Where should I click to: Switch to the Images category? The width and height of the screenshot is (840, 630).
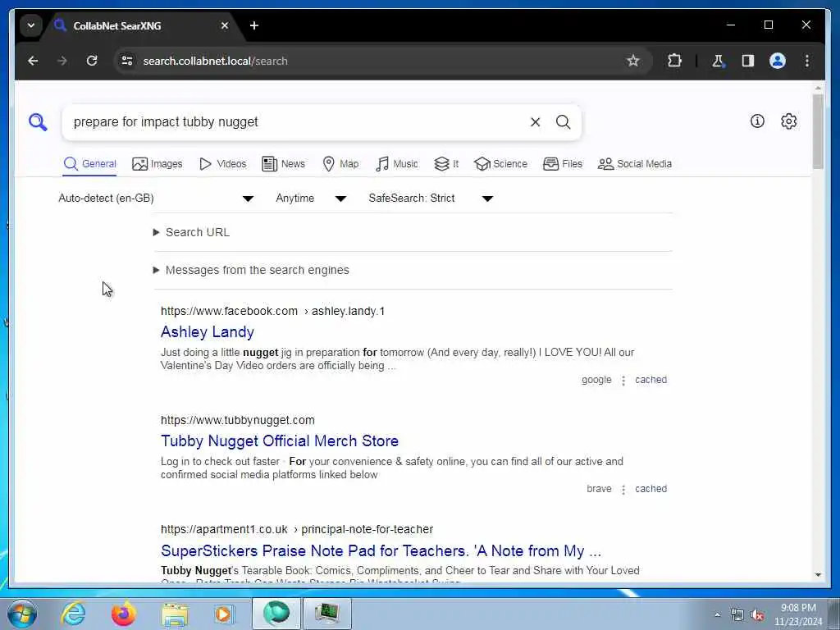pyautogui.click(x=157, y=164)
